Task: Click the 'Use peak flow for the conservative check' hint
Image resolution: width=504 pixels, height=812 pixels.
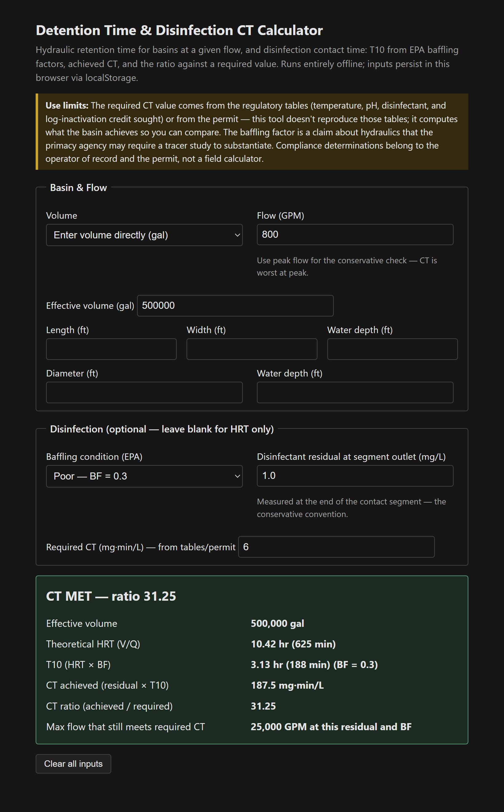Action: pos(347,267)
